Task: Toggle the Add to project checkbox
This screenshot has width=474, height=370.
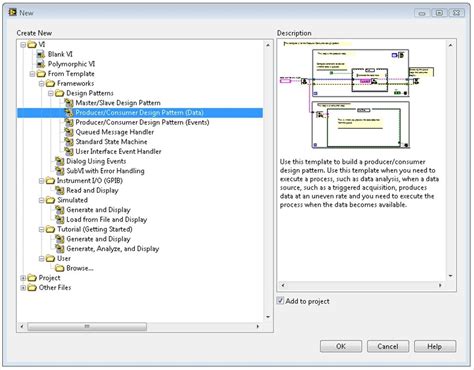Action: [x=281, y=301]
